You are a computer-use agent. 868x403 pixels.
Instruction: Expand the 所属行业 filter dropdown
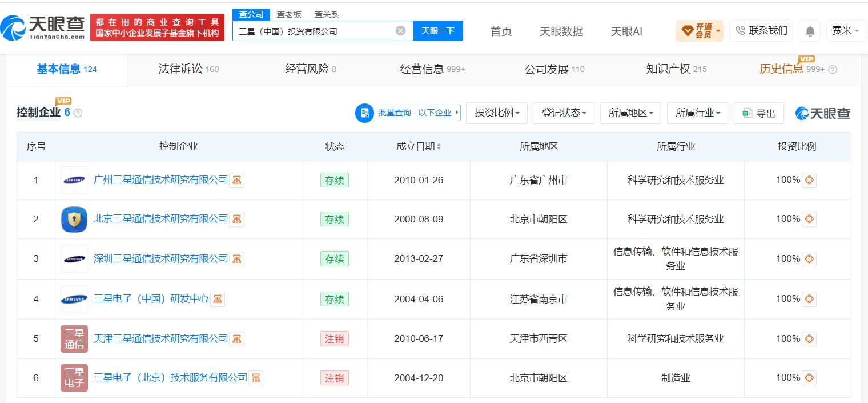point(697,113)
